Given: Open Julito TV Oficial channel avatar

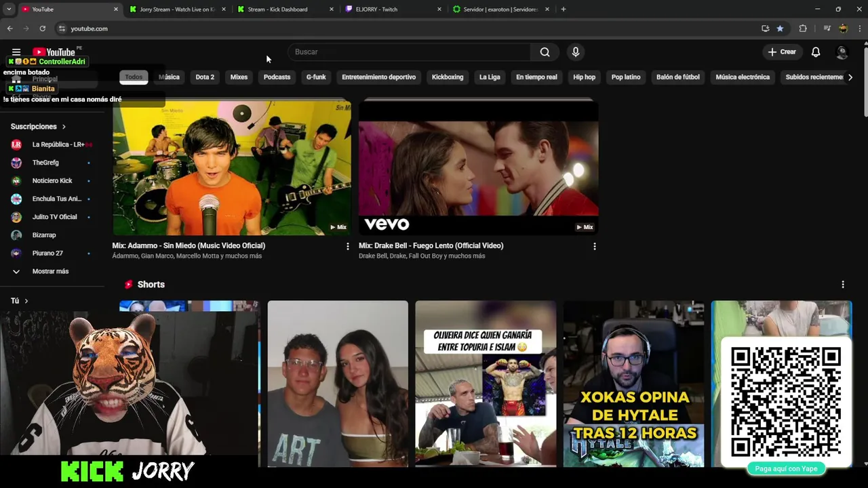Looking at the screenshot, I should (16, 217).
